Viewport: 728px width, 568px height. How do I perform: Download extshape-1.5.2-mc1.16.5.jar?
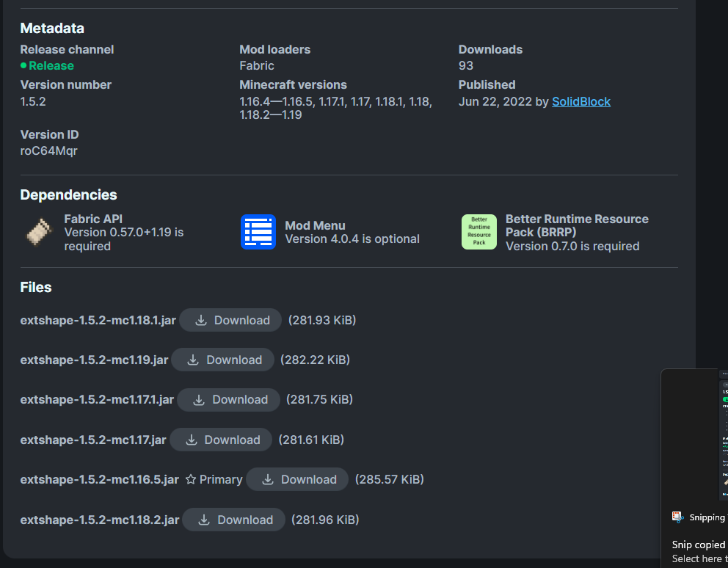point(296,479)
